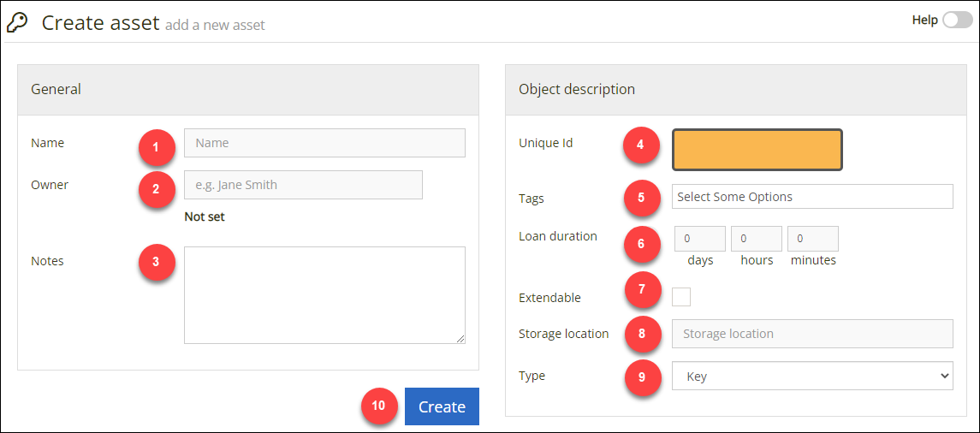Click red marker number 7 above Extendable
Image resolution: width=980 pixels, height=433 pixels.
point(641,289)
